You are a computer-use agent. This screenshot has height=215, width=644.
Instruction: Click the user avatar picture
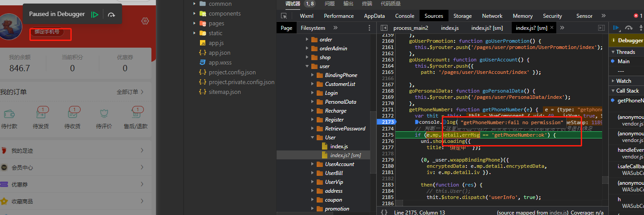pyautogui.click(x=11, y=27)
